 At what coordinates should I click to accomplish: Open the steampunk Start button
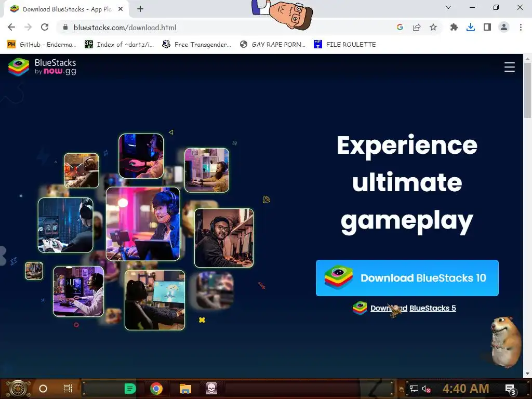coord(18,389)
